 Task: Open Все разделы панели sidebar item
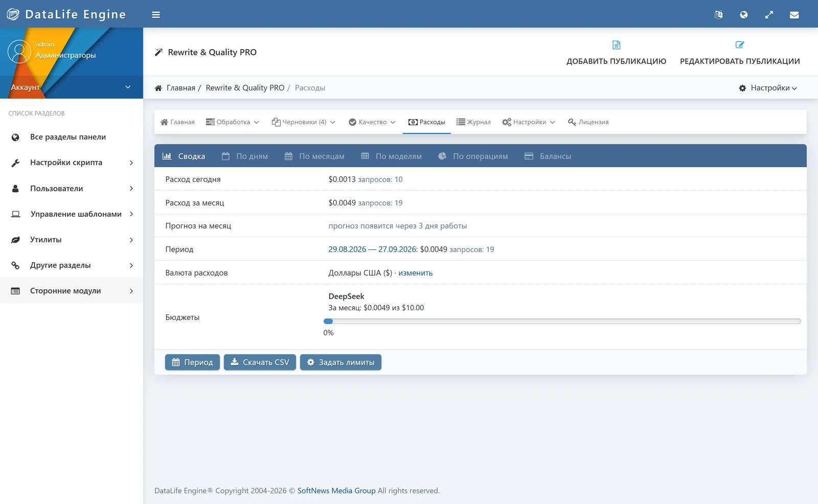72,137
